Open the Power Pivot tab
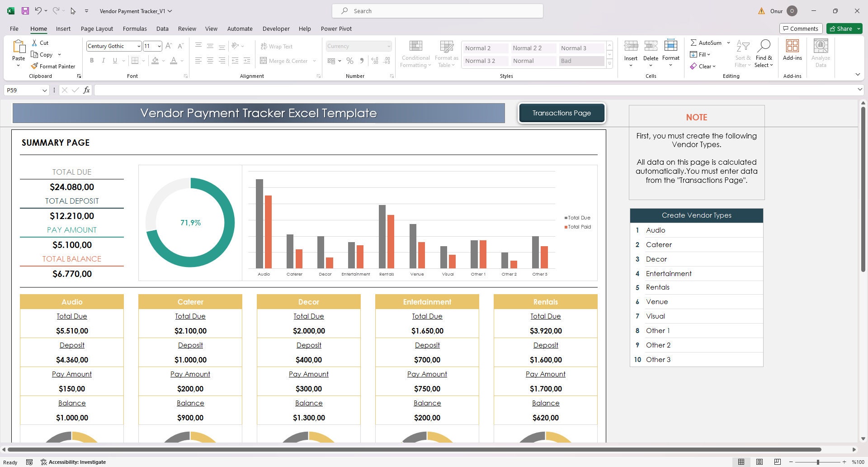Screen dimensions: 868x467 pyautogui.click(x=336, y=29)
